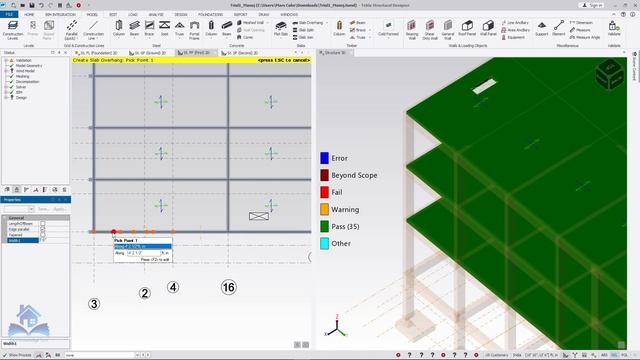
Task: Click the Sign in button
Action: (591, 5)
